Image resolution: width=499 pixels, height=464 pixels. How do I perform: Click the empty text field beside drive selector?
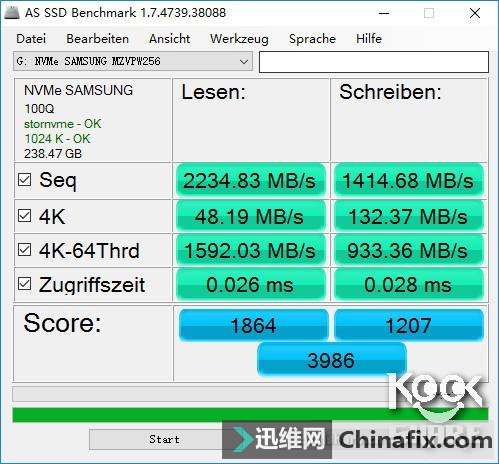[374, 62]
